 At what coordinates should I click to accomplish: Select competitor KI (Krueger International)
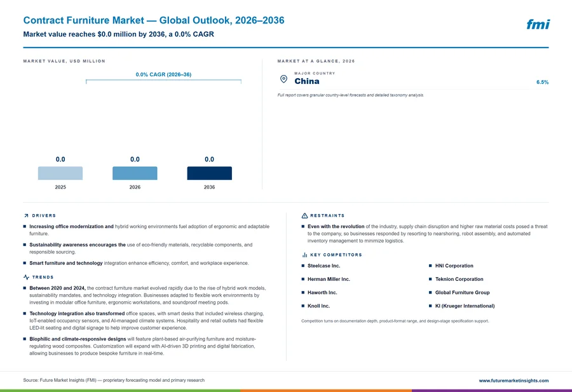coord(465,306)
